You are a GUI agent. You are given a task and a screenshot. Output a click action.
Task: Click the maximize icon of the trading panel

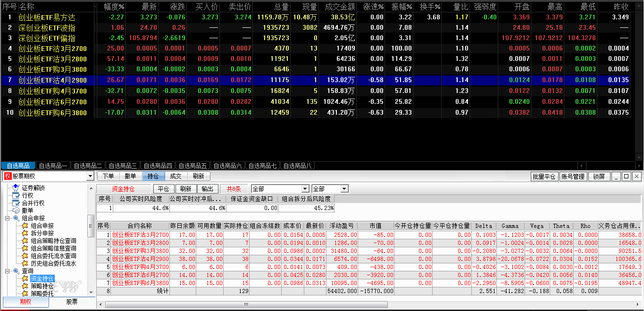pos(626,177)
